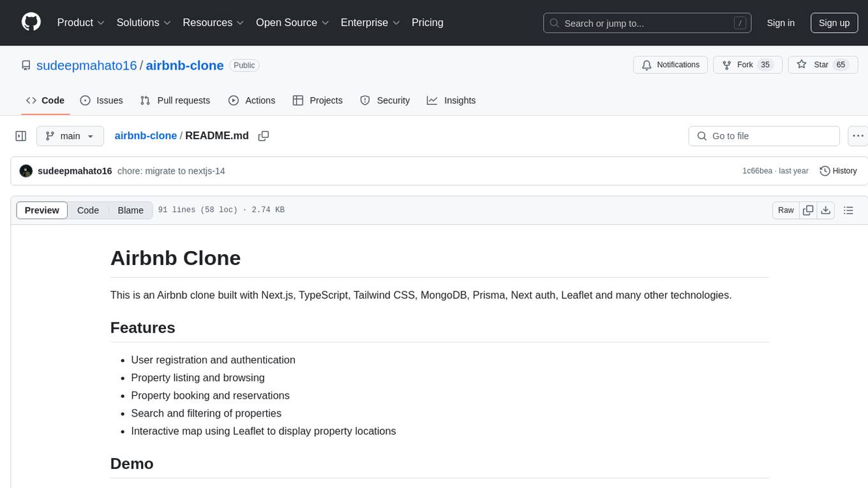The height and width of the screenshot is (488, 868).
Task: Download the raw file
Action: pyautogui.click(x=826, y=210)
